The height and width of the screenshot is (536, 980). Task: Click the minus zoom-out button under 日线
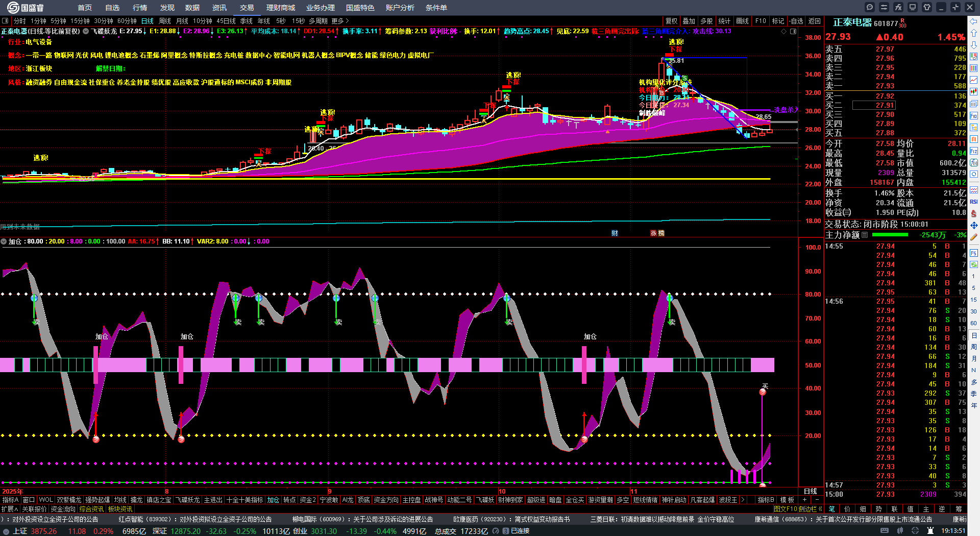pos(817,500)
